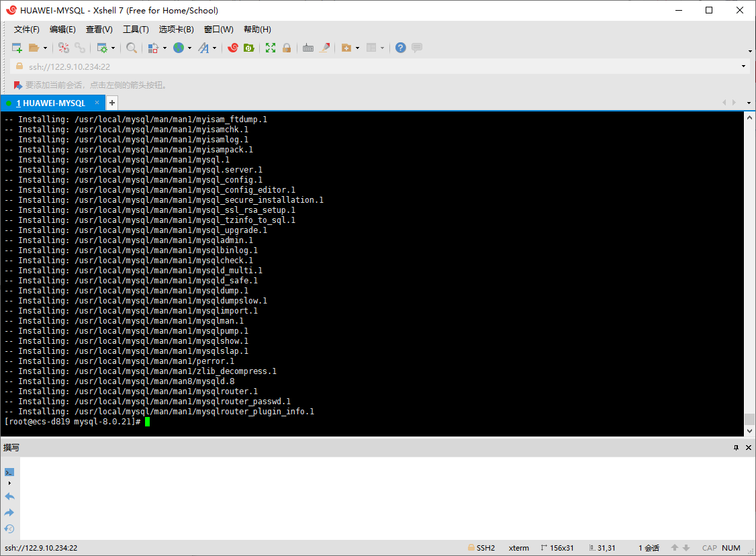The image size is (756, 556).
Task: Click the terminal scrollbar thumb
Action: (749, 418)
